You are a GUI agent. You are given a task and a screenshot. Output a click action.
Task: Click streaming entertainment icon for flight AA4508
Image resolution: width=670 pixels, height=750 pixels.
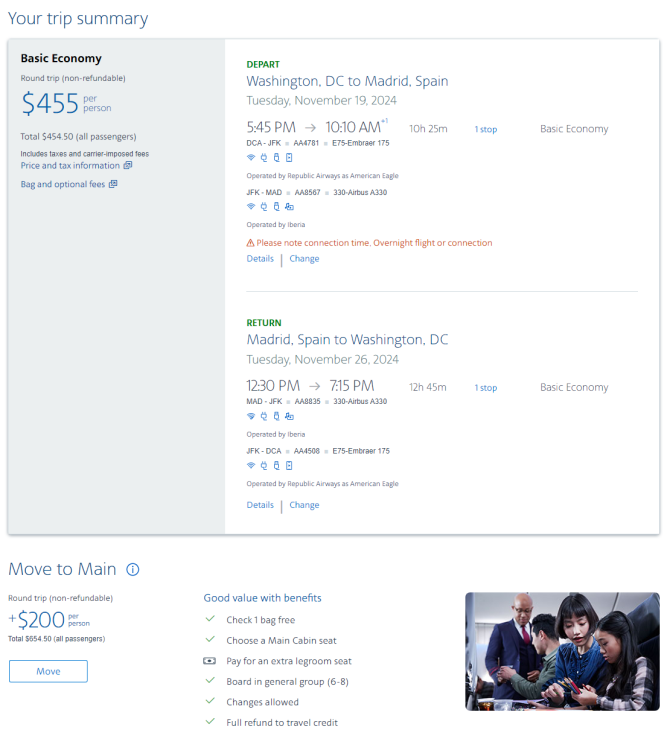289,465
